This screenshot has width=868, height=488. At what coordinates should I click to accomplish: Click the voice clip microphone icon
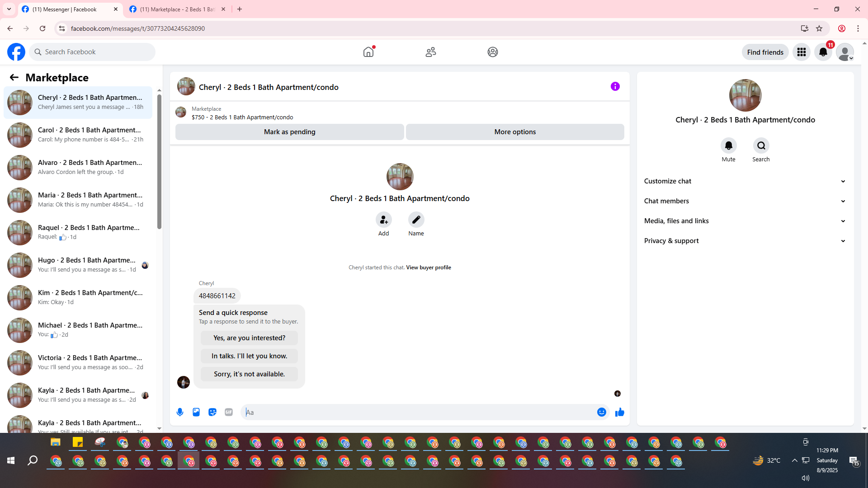[x=180, y=412]
